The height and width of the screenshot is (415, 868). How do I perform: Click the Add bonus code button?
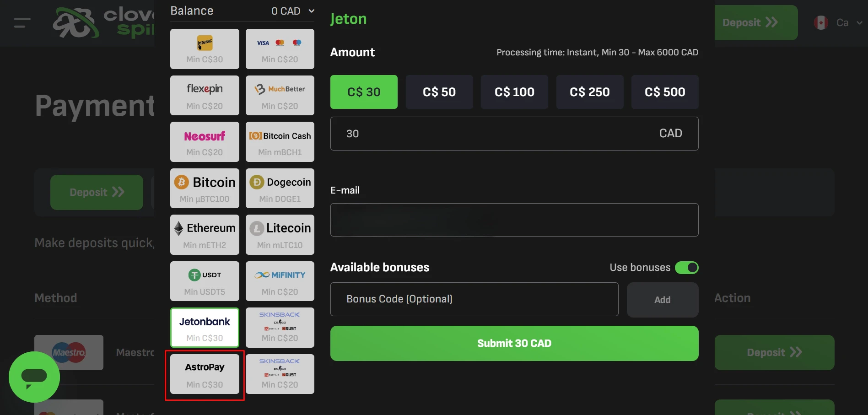pyautogui.click(x=663, y=300)
